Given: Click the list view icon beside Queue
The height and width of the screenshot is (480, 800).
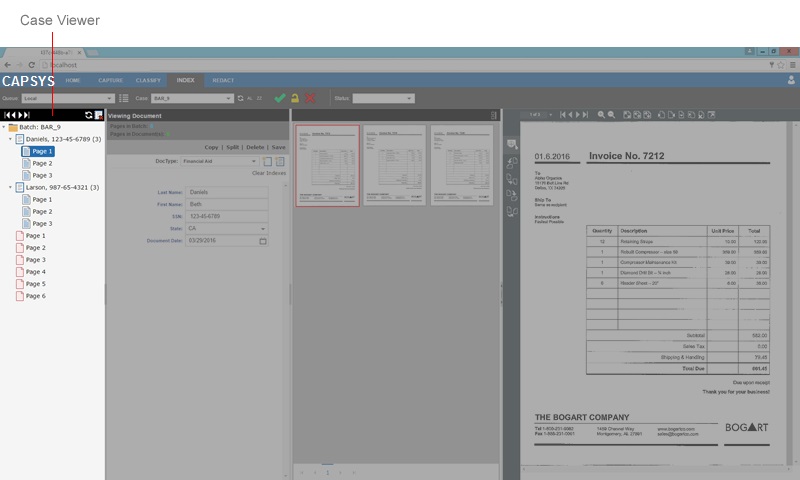Looking at the screenshot, I should (124, 98).
